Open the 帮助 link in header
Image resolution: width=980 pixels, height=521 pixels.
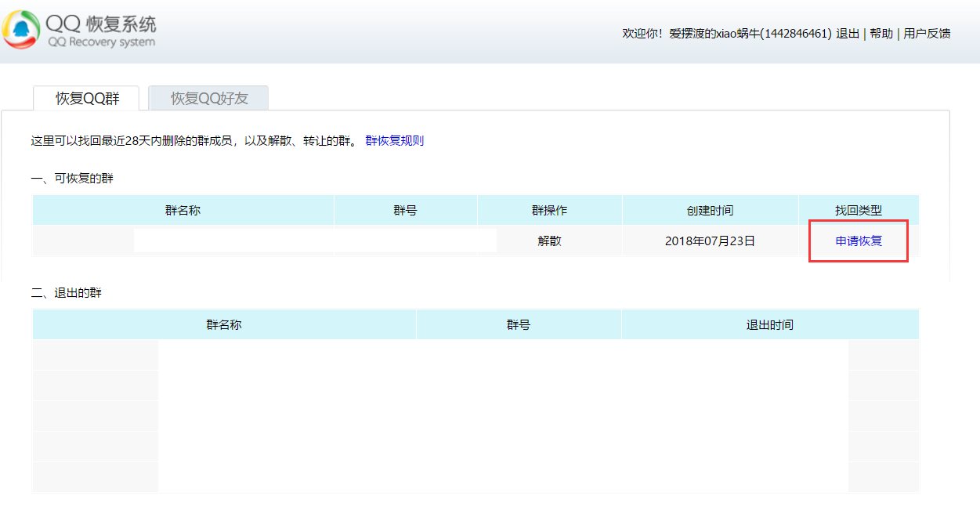click(881, 34)
